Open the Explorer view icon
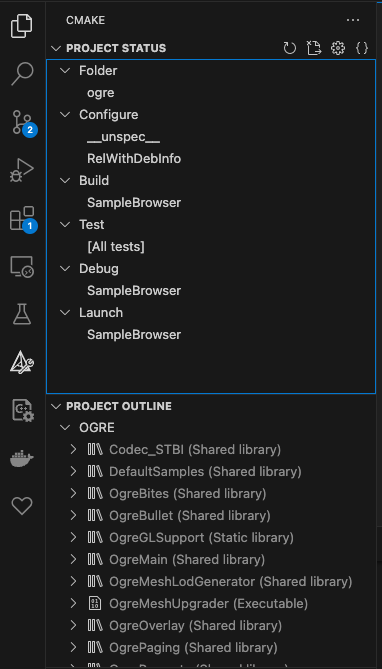Image resolution: width=382 pixels, height=669 pixels. (x=22, y=26)
